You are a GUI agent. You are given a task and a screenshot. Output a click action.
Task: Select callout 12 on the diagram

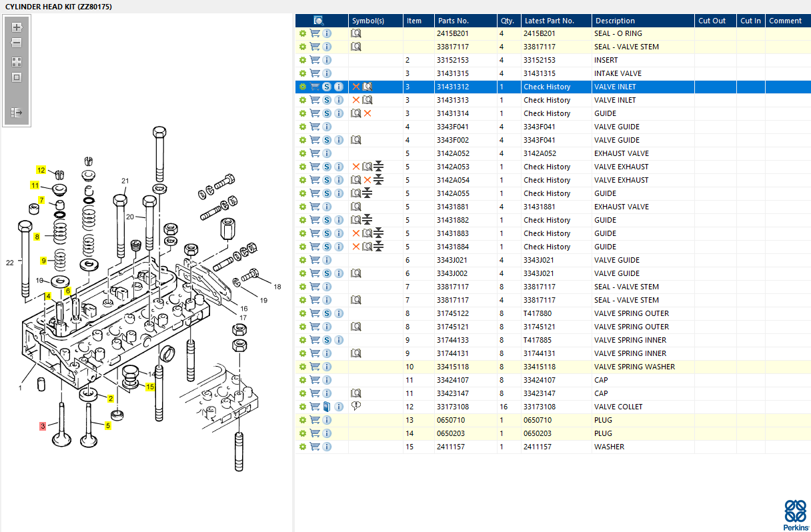[x=41, y=170]
